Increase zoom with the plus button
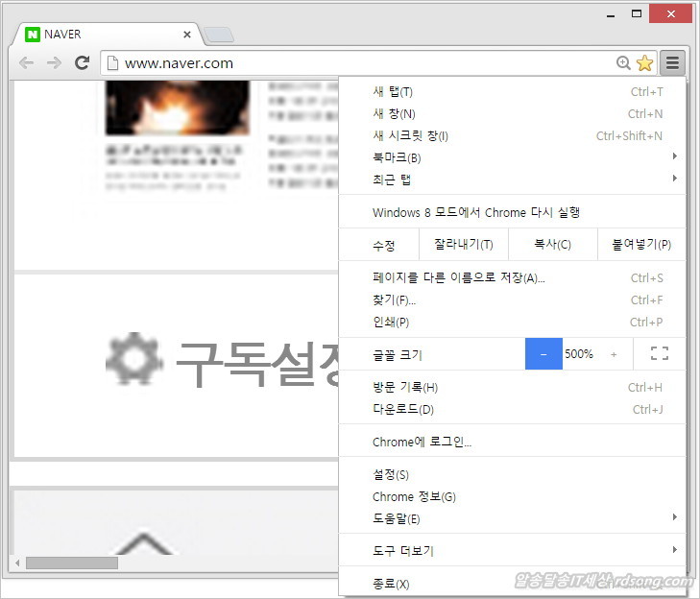The height and width of the screenshot is (599, 700). [x=614, y=354]
